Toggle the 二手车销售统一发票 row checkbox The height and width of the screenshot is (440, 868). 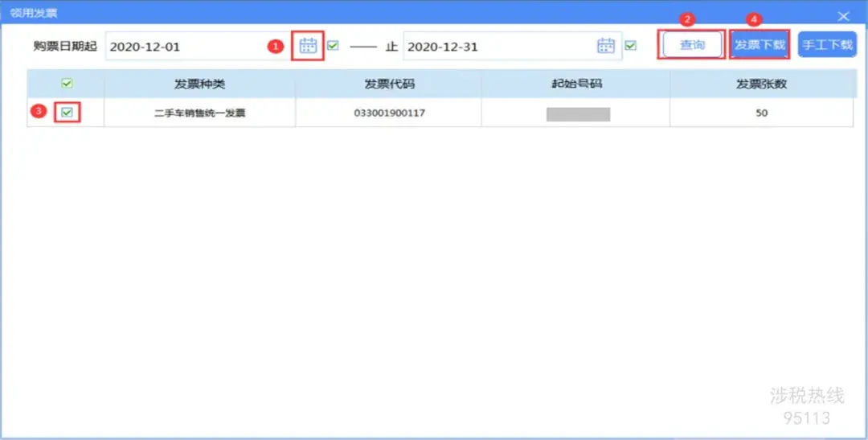coord(67,113)
